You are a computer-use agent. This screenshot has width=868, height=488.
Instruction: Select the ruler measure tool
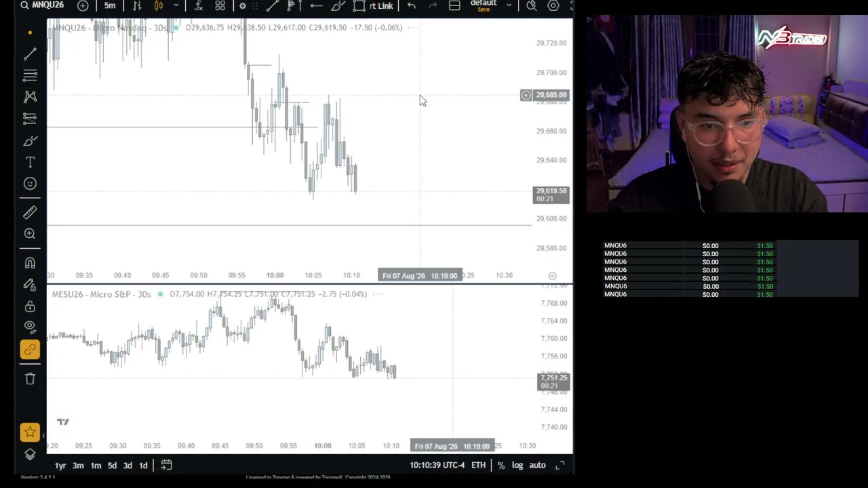tap(30, 213)
